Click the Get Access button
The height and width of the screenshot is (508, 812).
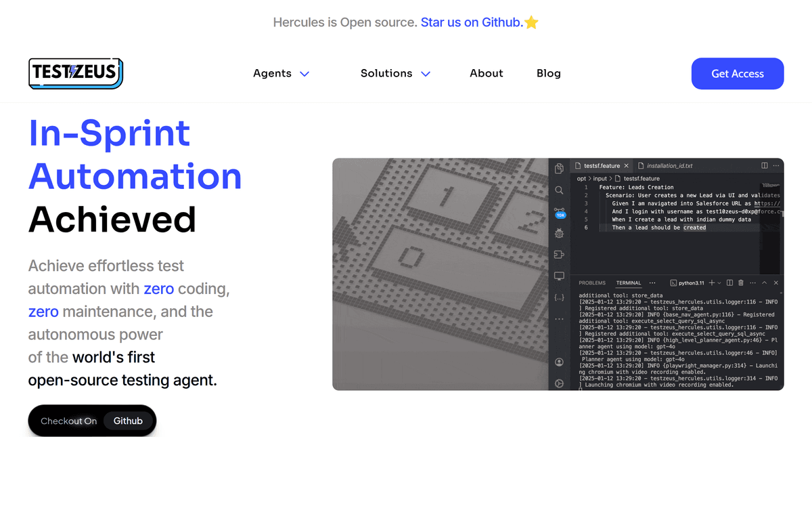coord(737,73)
